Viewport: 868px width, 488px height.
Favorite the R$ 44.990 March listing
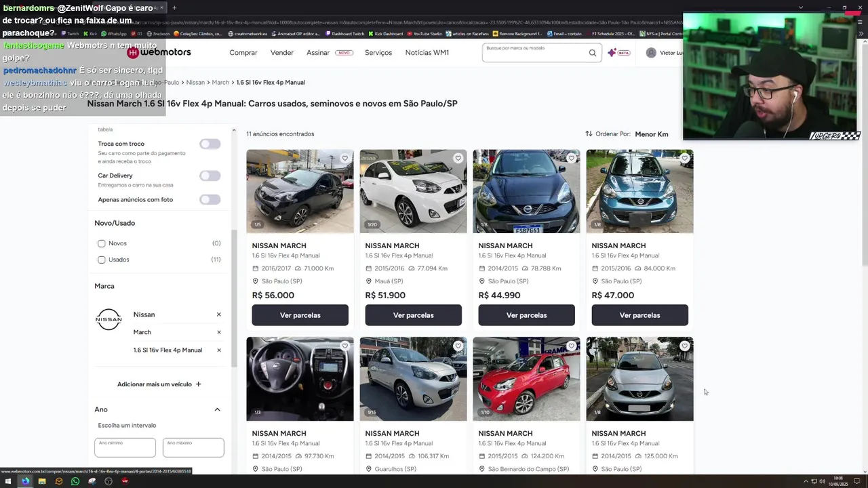(x=571, y=158)
